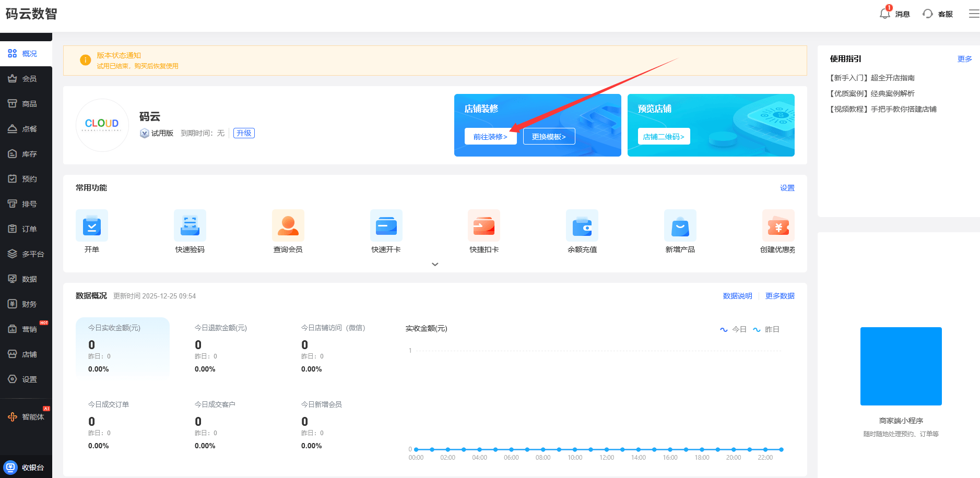Image resolution: width=980 pixels, height=478 pixels.
Task: Click the 新增产品 shopping bag icon
Action: (x=680, y=225)
